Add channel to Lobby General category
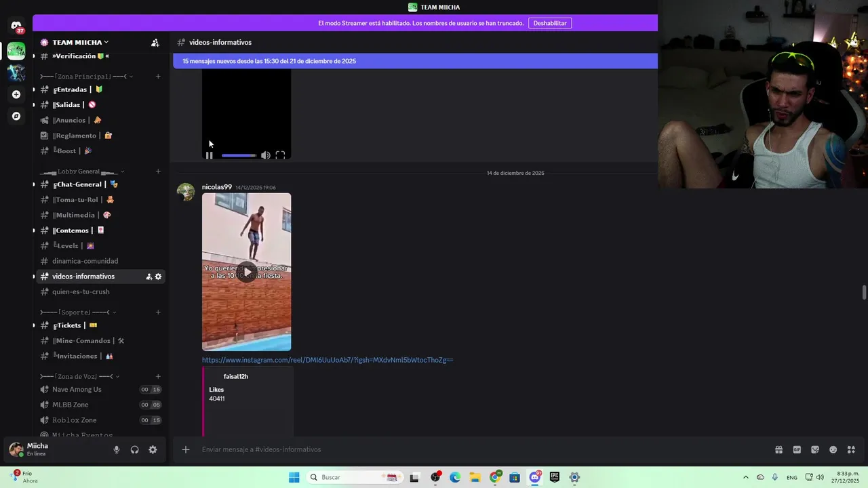868x488 pixels. (158, 171)
